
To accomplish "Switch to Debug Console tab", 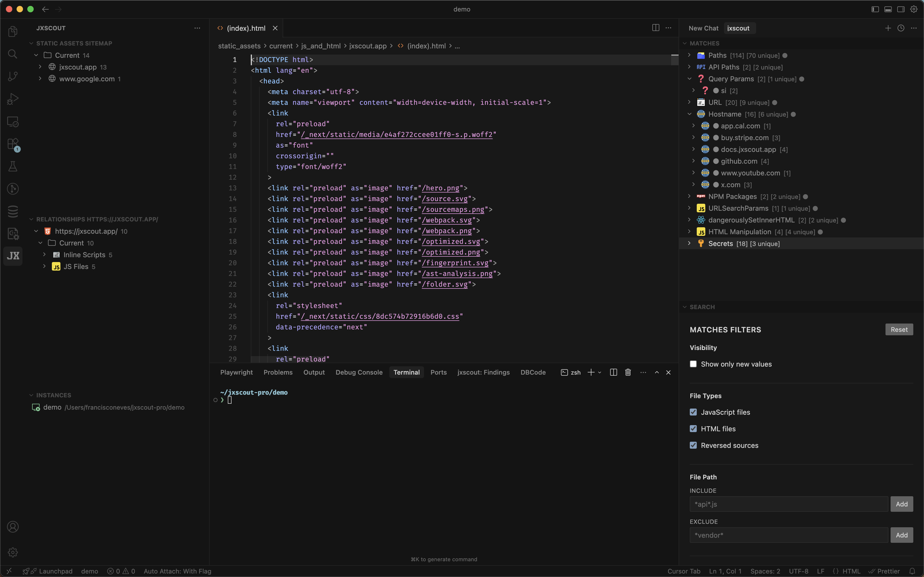I will point(359,372).
